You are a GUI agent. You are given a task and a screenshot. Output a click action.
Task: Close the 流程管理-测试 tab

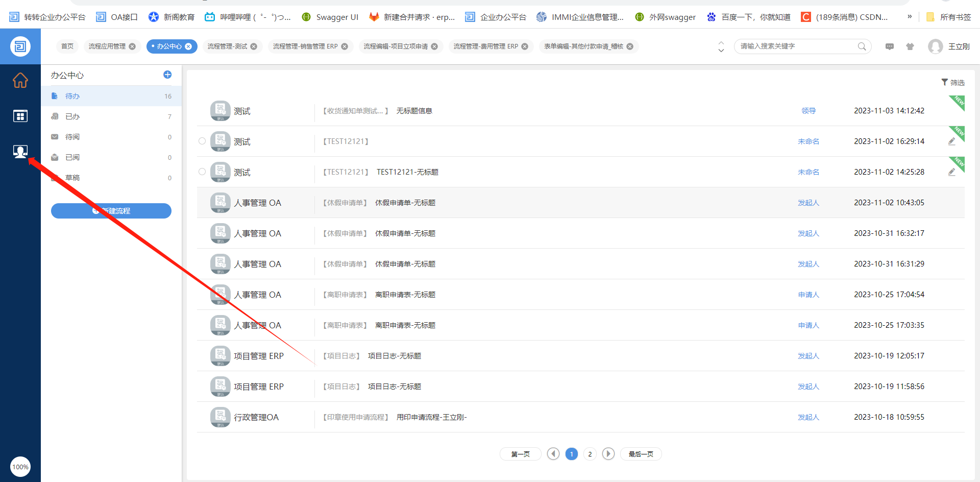(254, 46)
